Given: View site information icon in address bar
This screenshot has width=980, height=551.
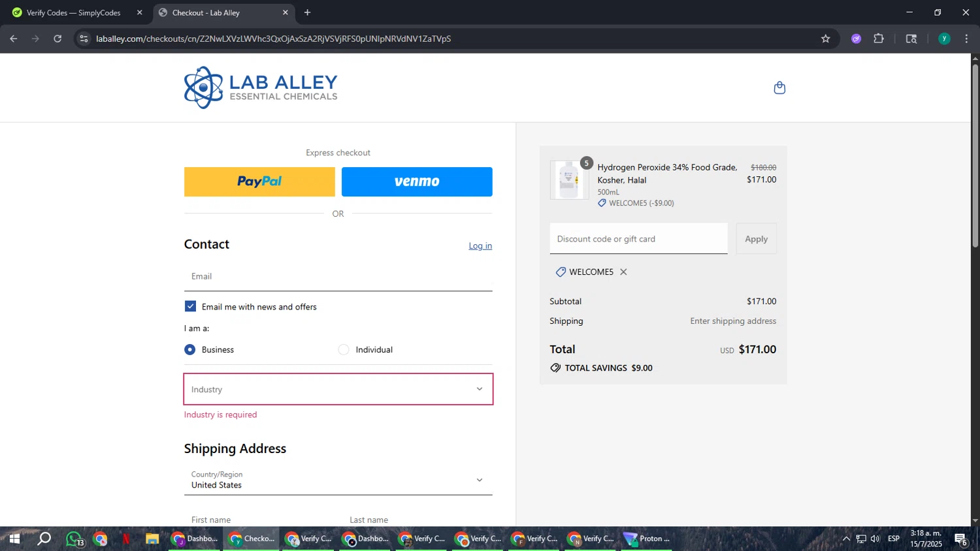Looking at the screenshot, I should pos(83,39).
